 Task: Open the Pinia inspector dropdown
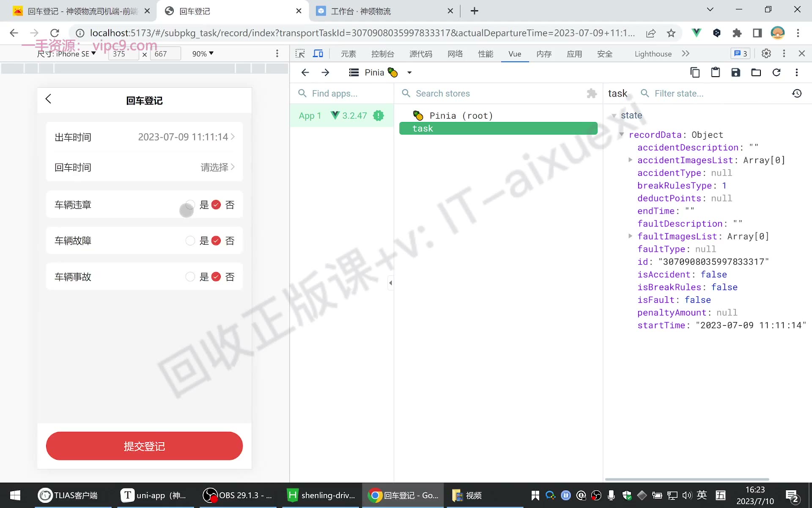click(x=380, y=72)
